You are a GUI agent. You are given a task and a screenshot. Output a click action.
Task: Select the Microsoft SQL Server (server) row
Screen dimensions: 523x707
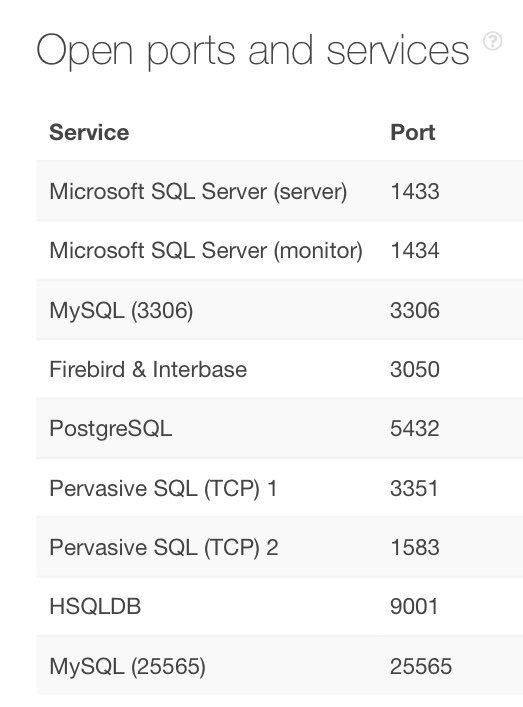[280, 191]
